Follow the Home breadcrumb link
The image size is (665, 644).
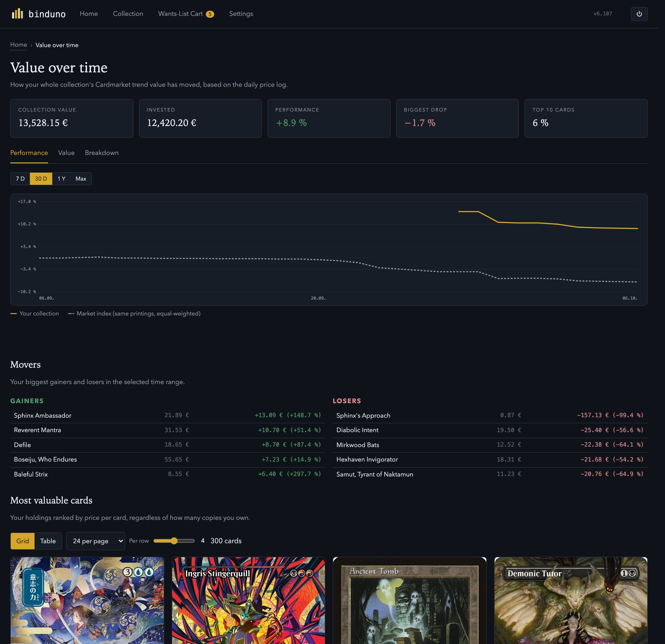pos(19,45)
